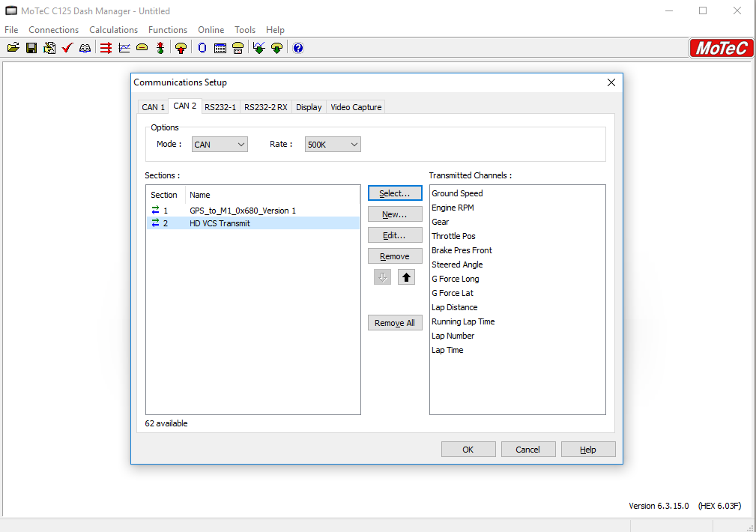The width and height of the screenshot is (756, 532).
Task: Click the get logged data green-arrow icon
Action: [259, 48]
